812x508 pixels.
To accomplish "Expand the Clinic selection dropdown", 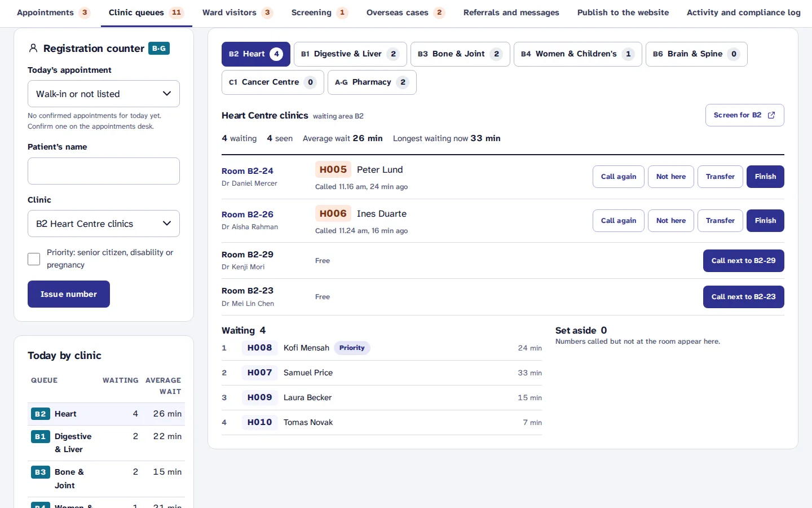I will 104,224.
